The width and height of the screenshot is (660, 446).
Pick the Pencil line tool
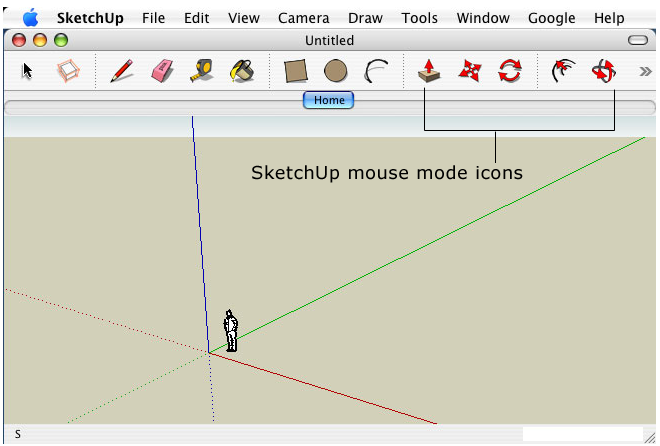(122, 71)
